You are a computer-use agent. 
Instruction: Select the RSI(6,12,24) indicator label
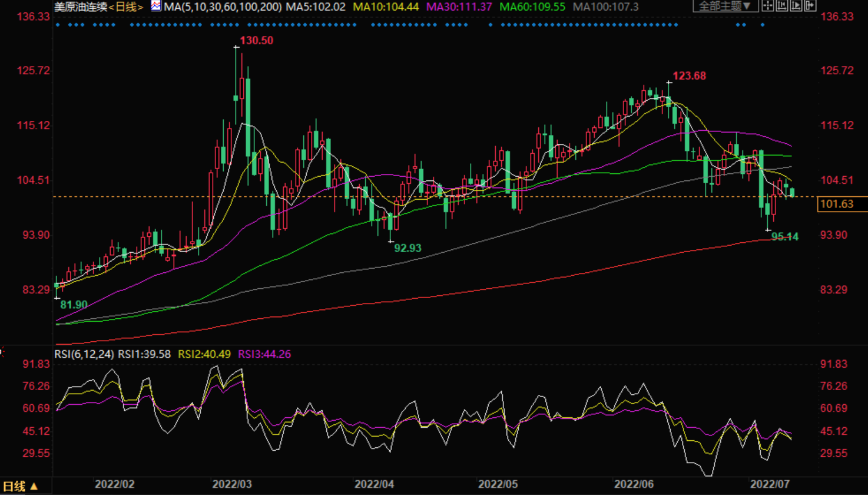(84, 354)
